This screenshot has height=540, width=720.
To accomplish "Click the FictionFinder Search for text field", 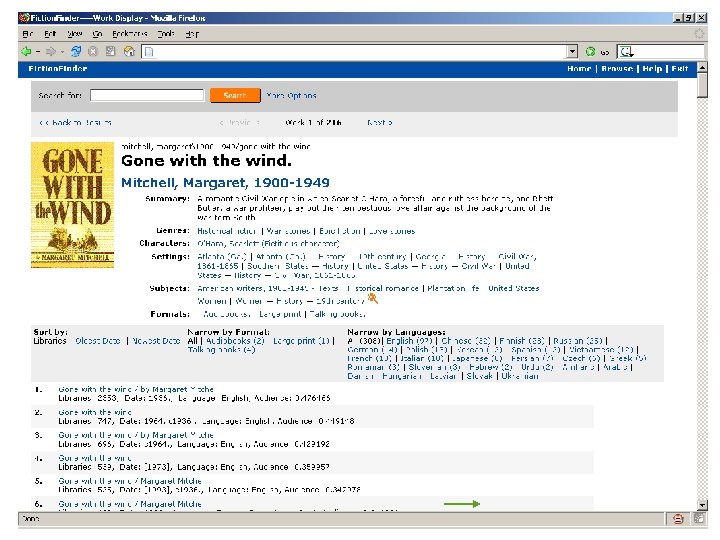I will click(147, 95).
